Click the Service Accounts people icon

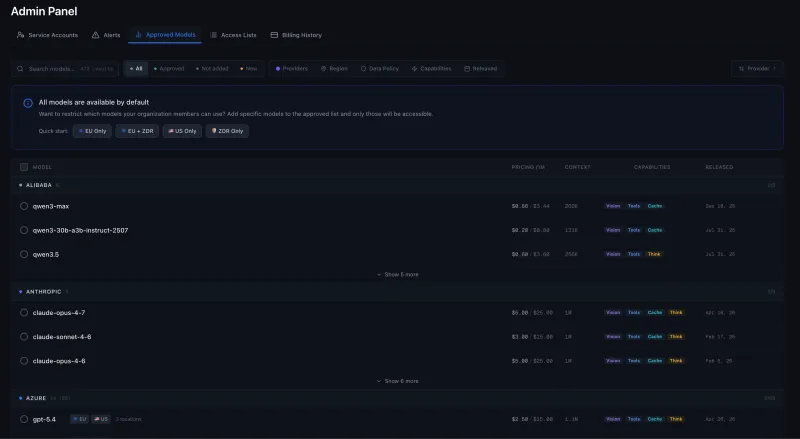click(x=20, y=35)
